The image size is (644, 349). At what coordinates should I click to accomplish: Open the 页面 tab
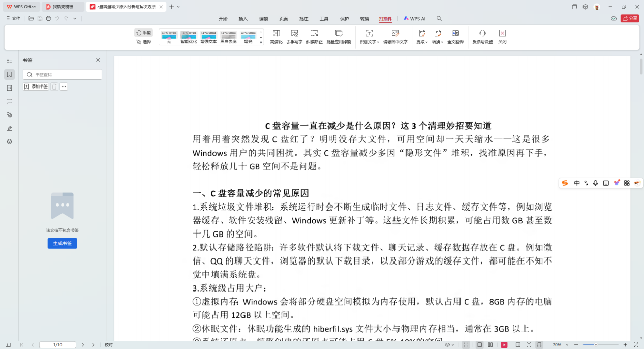(284, 19)
